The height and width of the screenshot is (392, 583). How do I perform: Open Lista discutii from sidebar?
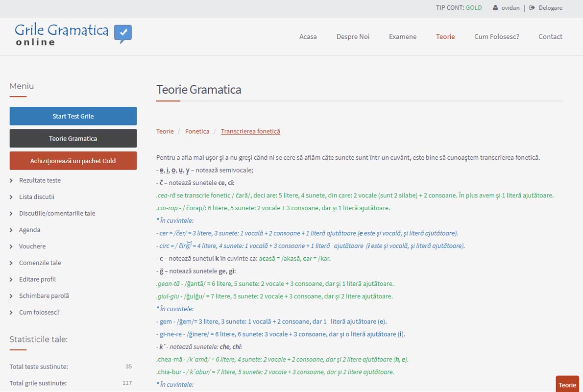pos(37,197)
